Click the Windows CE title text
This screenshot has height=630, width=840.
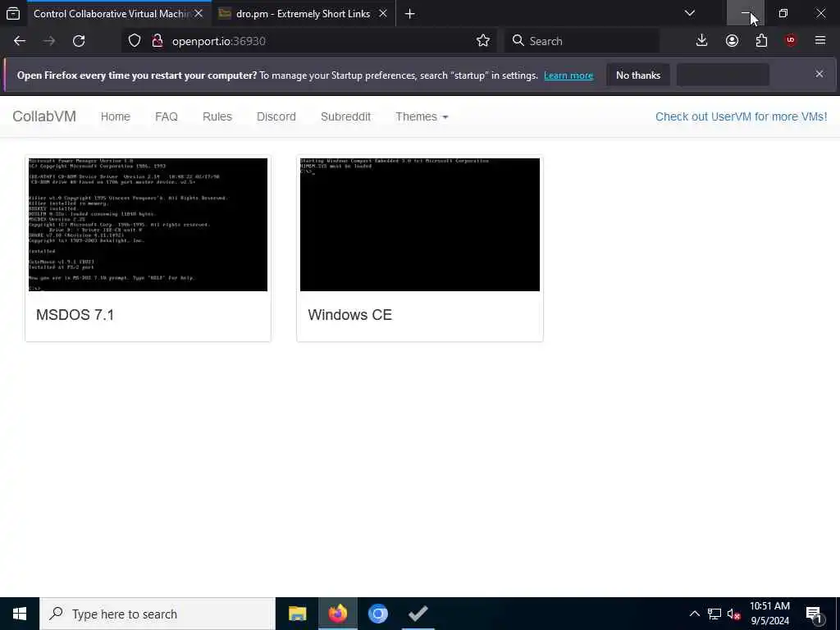coord(349,314)
